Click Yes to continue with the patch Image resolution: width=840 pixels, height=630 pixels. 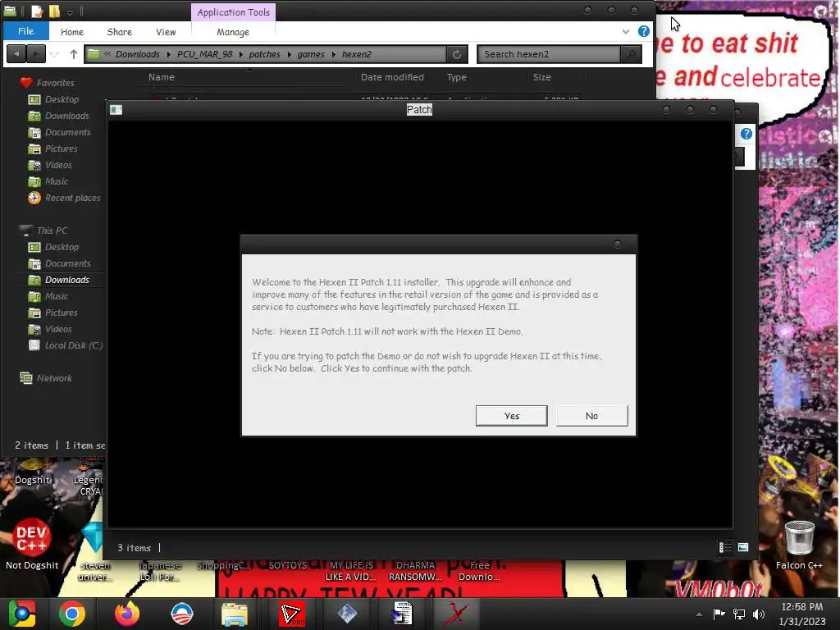(511, 416)
